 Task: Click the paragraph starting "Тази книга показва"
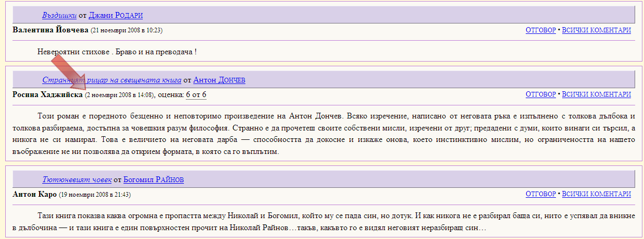pyautogui.click(x=324, y=222)
